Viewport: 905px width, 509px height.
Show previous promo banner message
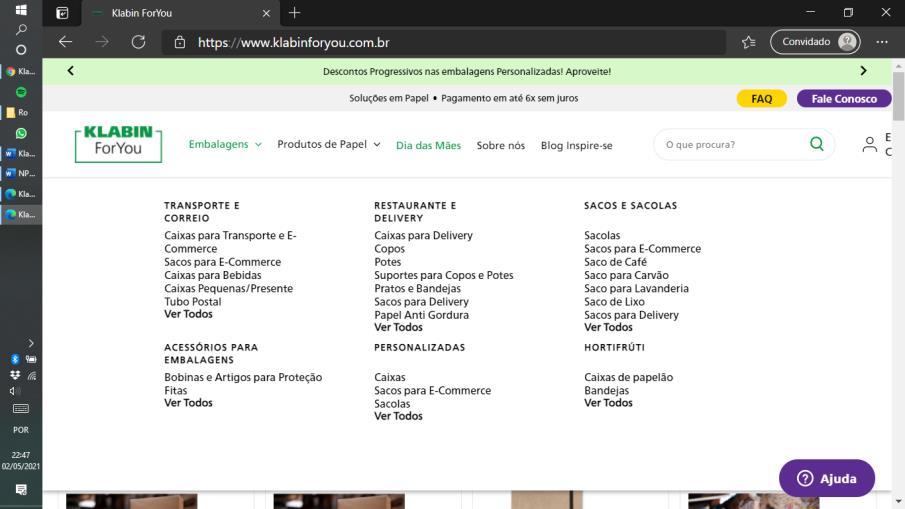[x=70, y=71]
